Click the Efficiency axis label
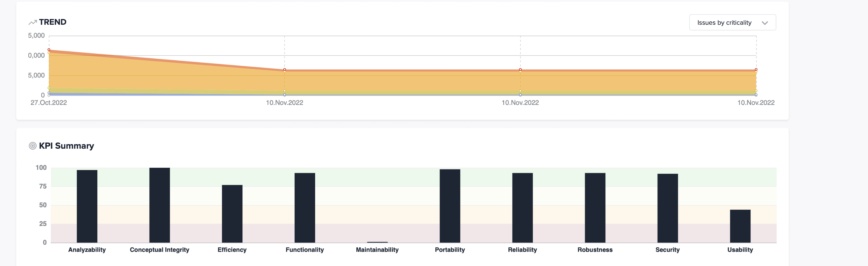 click(x=232, y=250)
